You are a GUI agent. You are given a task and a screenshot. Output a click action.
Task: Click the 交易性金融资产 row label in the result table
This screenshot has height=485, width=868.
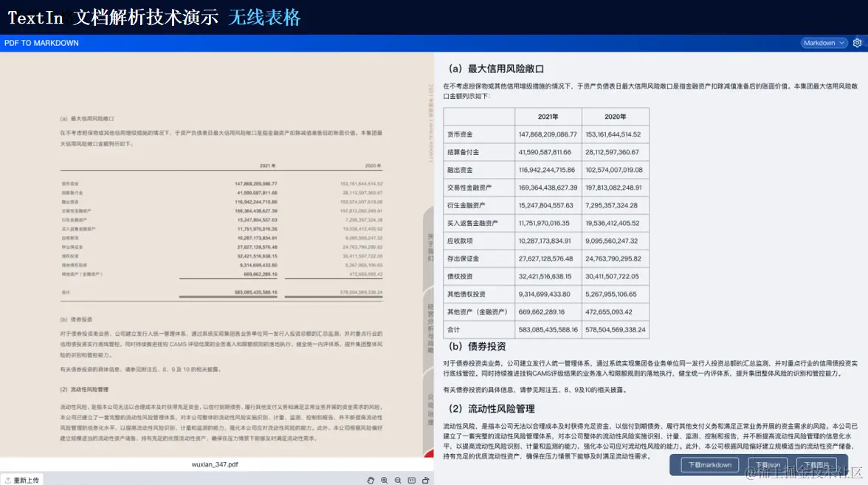(x=469, y=188)
